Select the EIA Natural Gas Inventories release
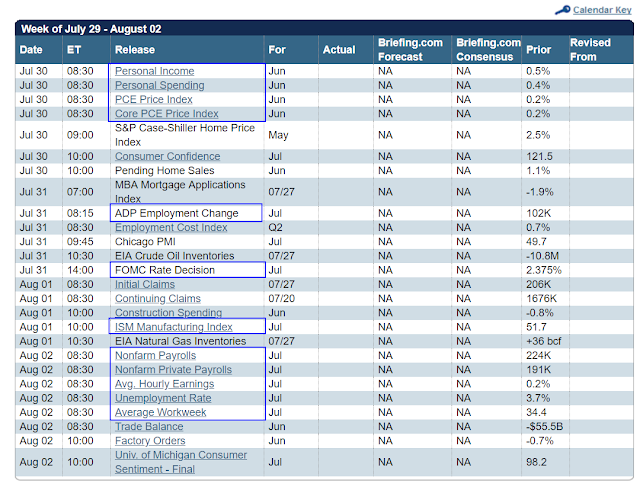Image resolution: width=640 pixels, height=490 pixels. (x=180, y=341)
